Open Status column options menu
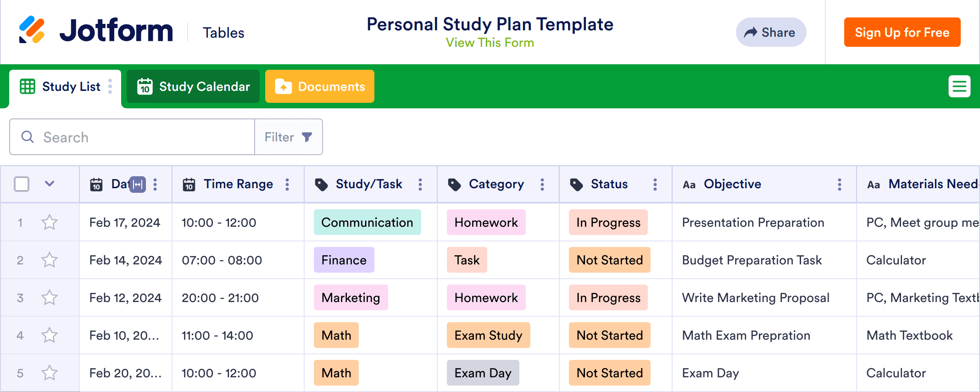The height and width of the screenshot is (392, 980). pos(655,185)
